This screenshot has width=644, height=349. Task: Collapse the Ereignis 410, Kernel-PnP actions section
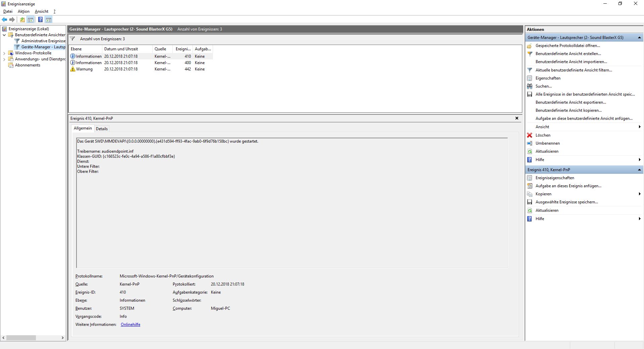[x=639, y=170]
